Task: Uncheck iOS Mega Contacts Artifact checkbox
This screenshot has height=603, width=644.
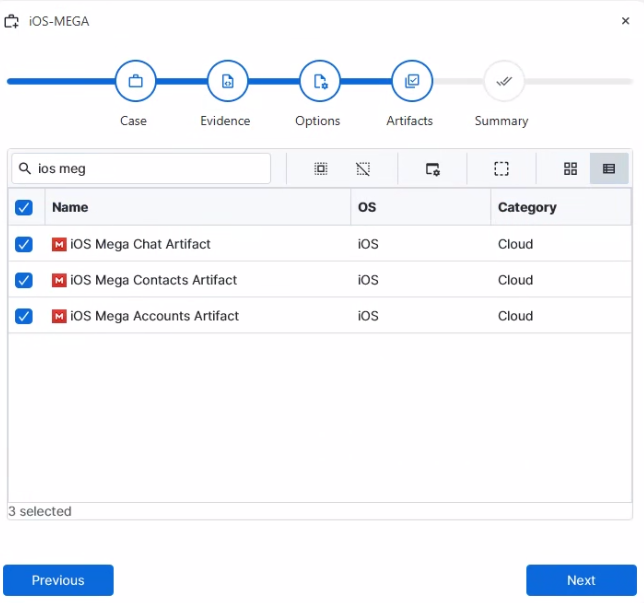Action: (x=24, y=280)
